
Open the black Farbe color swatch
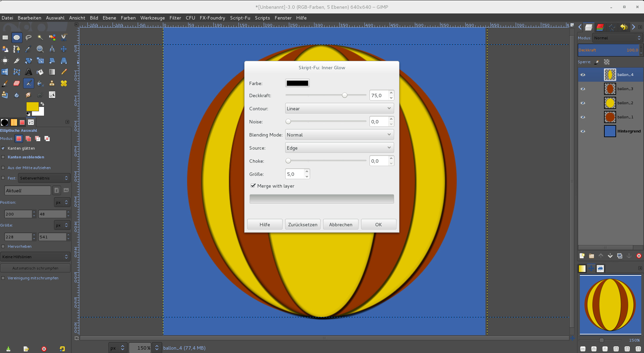coord(297,83)
